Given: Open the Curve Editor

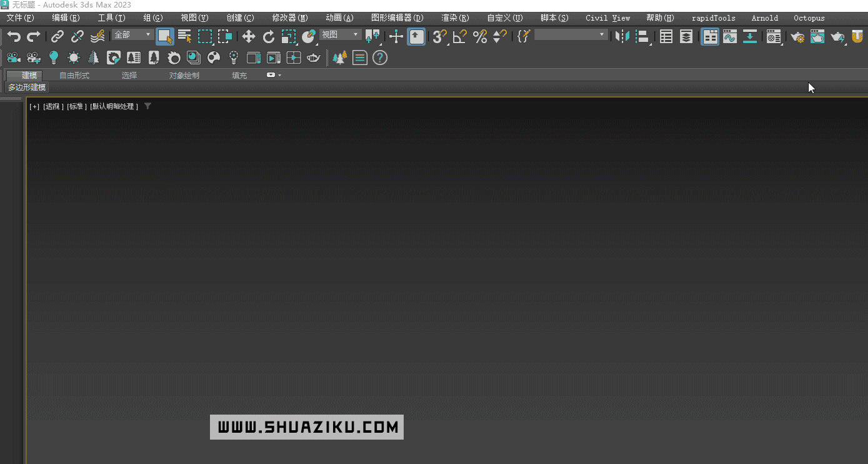Looking at the screenshot, I should coord(730,37).
